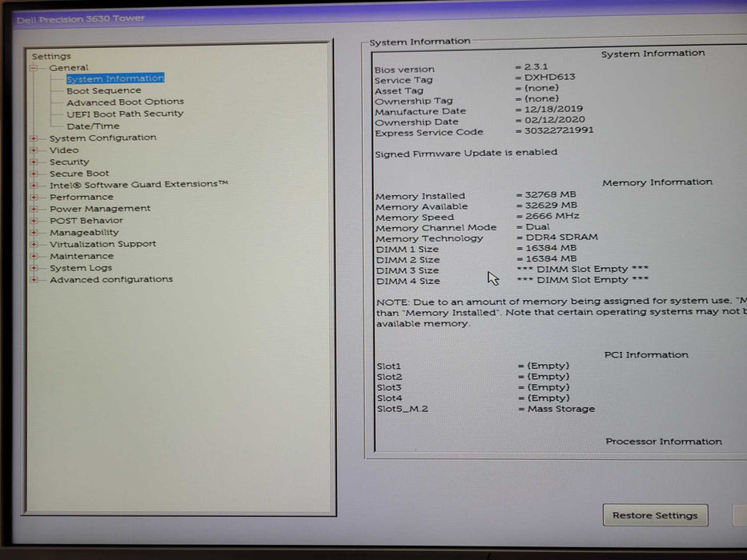Click DIMM 4 Size slot empty text
The height and width of the screenshot is (560, 747).
[583, 279]
